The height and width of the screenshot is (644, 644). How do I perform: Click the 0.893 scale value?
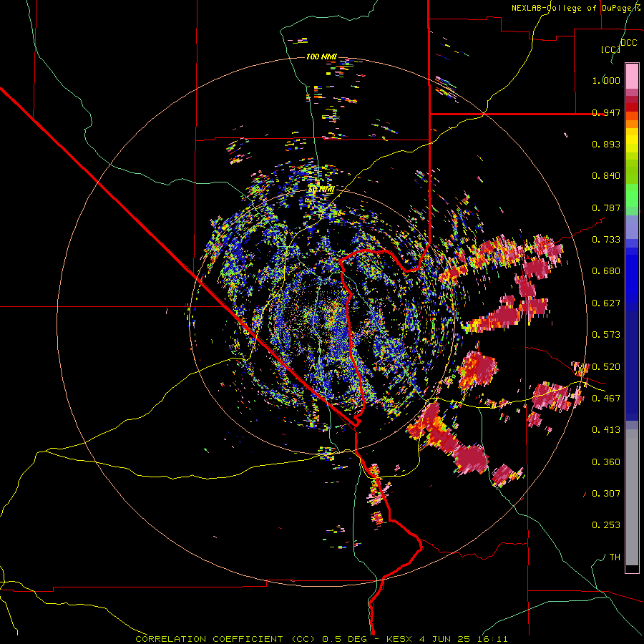[606, 144]
